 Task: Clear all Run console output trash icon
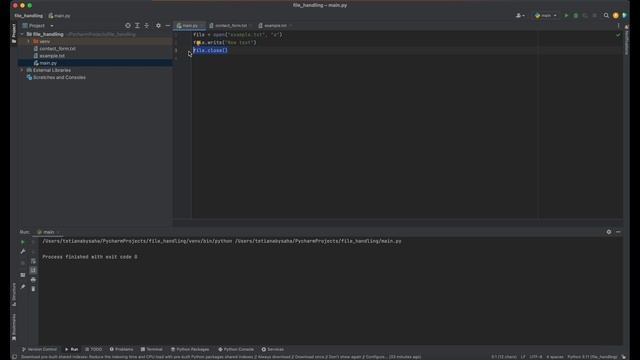tap(33, 289)
